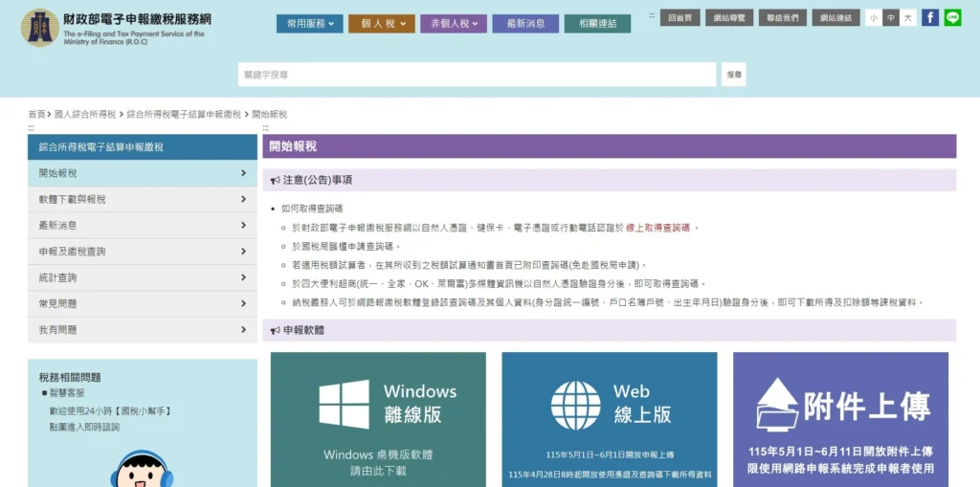980x487 pixels.
Task: Select 軟體下載與報稅 in the sidebar
Action: [143, 199]
